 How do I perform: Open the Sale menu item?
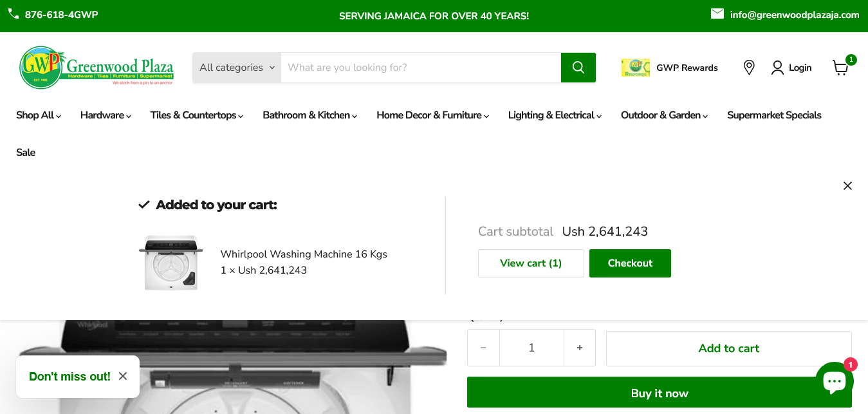(26, 153)
